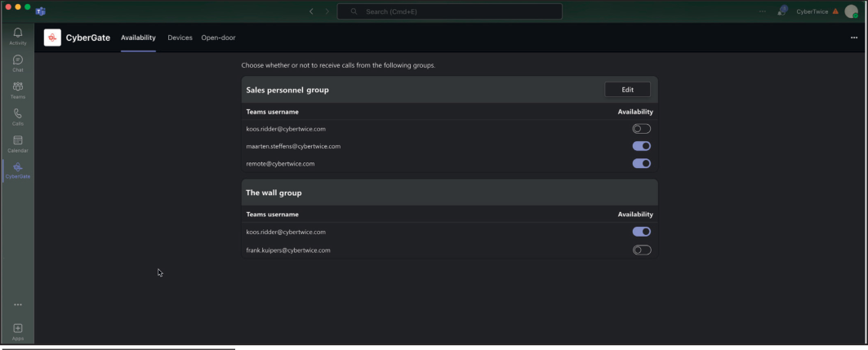Open the Calendar view
The width and height of the screenshot is (868, 350).
click(x=18, y=144)
